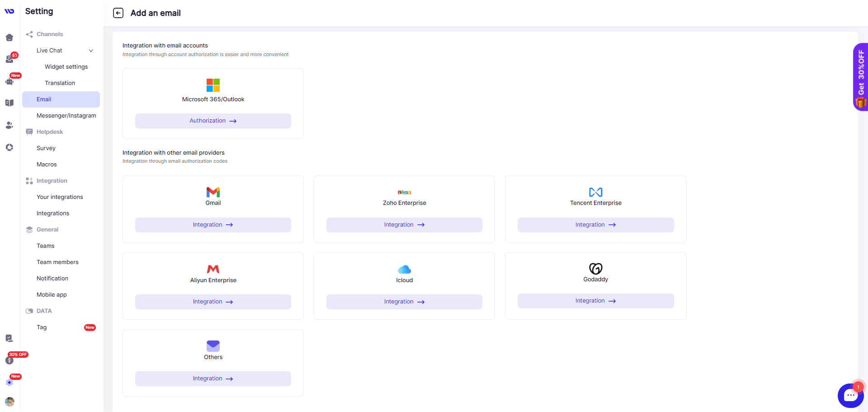Open Macros under Helpdesk
Screen dimensions: 868x412
pos(47,165)
